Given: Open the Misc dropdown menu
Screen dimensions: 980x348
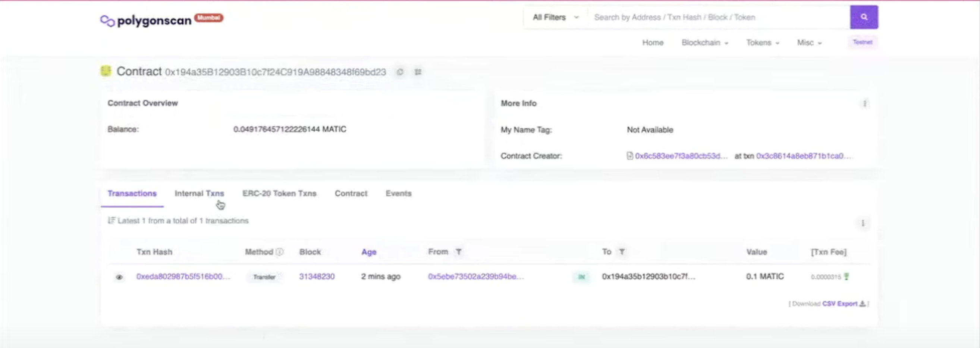Looking at the screenshot, I should (x=809, y=43).
